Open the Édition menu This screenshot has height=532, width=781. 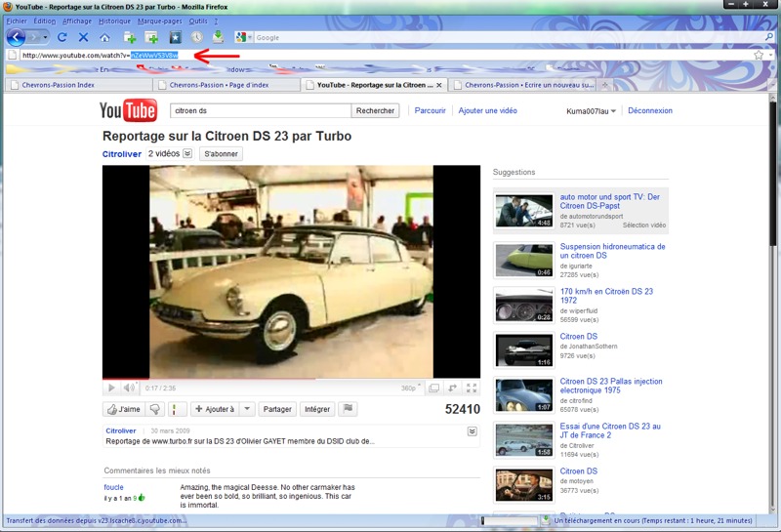coord(44,21)
